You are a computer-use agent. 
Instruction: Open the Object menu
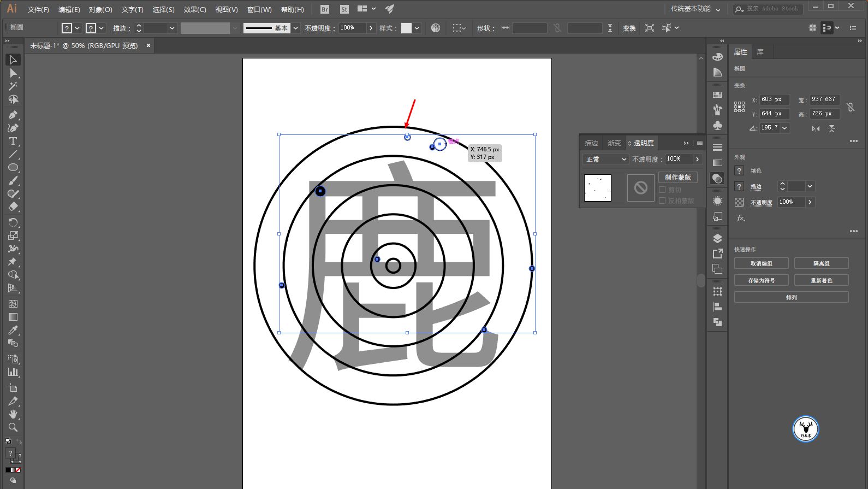pyautogui.click(x=100, y=9)
